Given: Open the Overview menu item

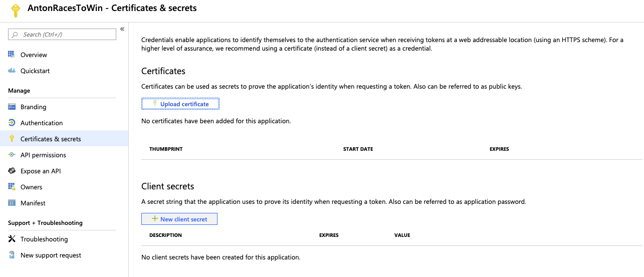Looking at the screenshot, I should click(x=34, y=55).
